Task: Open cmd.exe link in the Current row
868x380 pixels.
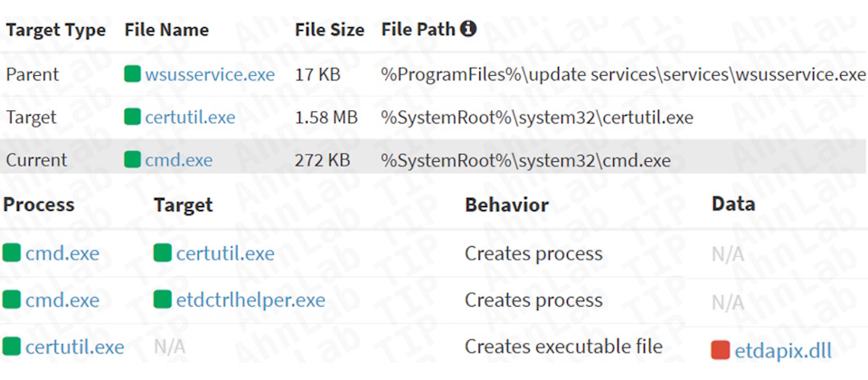Action: coord(179,160)
